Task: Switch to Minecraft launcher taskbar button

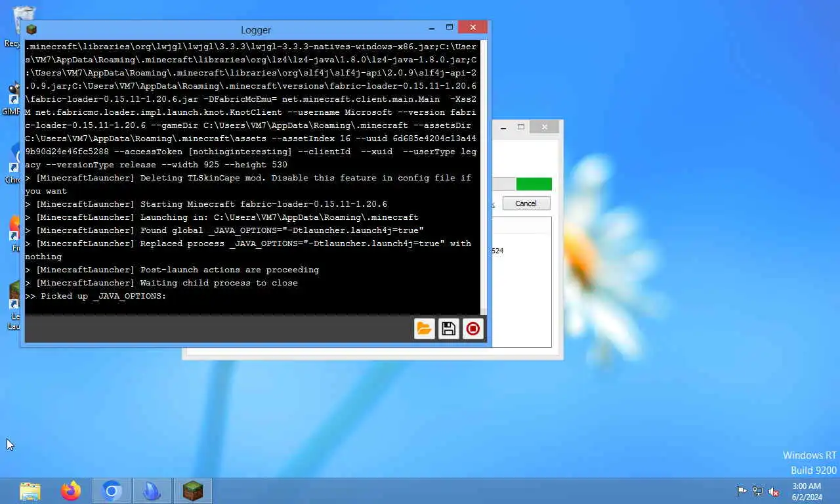Action: (x=193, y=491)
